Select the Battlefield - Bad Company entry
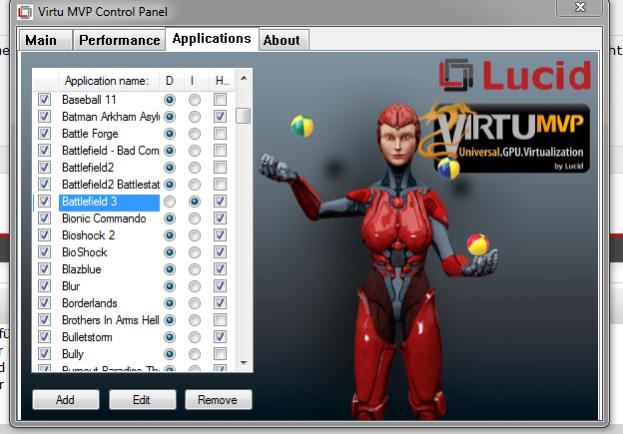The height and width of the screenshot is (434, 623). click(x=110, y=151)
